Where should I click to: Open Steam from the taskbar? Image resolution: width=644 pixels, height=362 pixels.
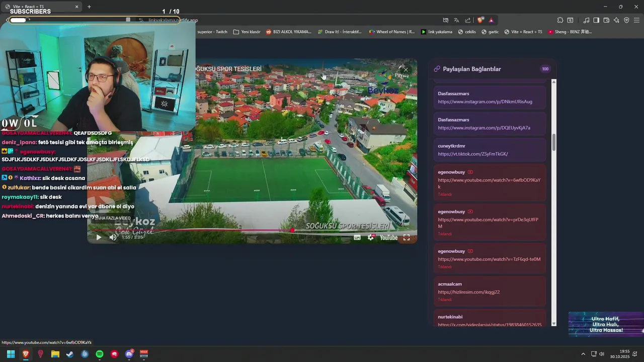(x=70, y=354)
